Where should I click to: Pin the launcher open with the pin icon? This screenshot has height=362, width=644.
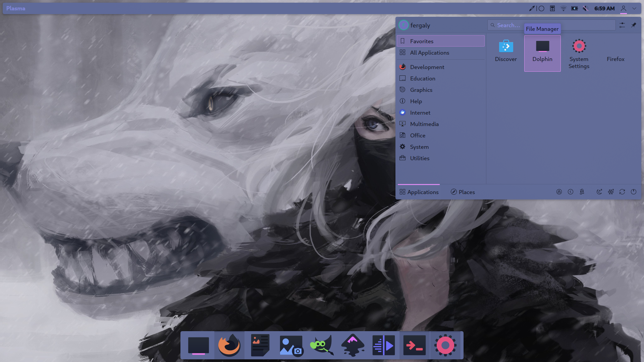point(634,25)
